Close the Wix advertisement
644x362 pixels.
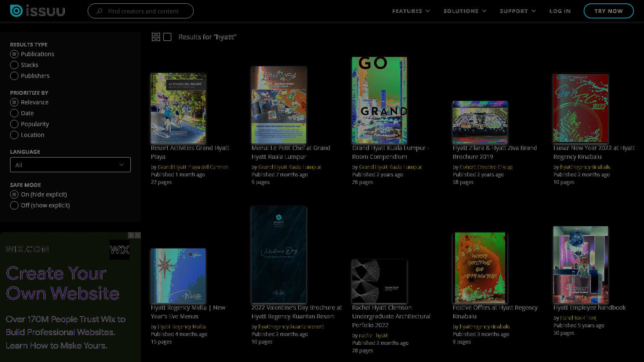pos(138,235)
